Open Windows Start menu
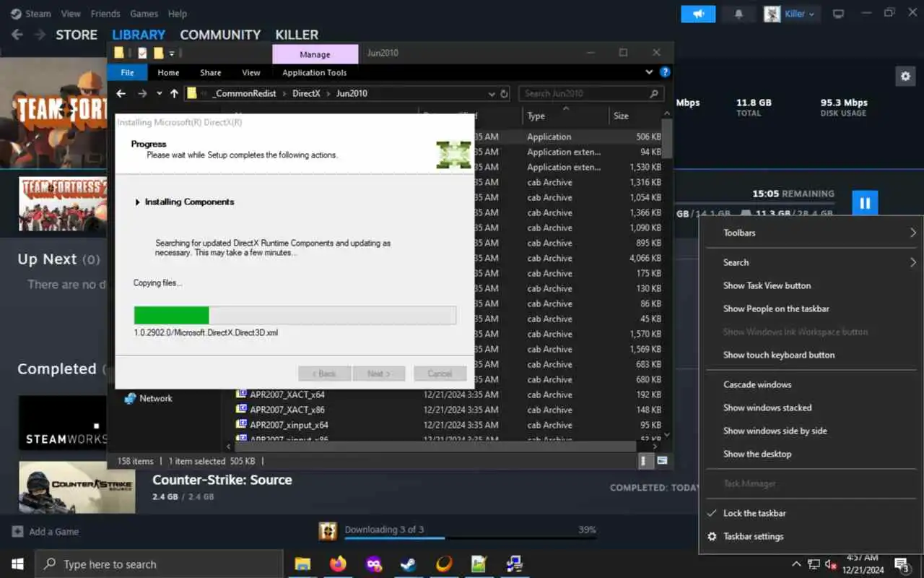Image resolution: width=924 pixels, height=578 pixels. point(17,564)
